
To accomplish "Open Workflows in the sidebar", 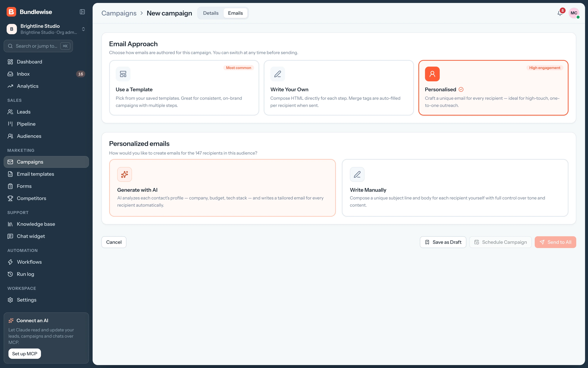I will click(46, 262).
